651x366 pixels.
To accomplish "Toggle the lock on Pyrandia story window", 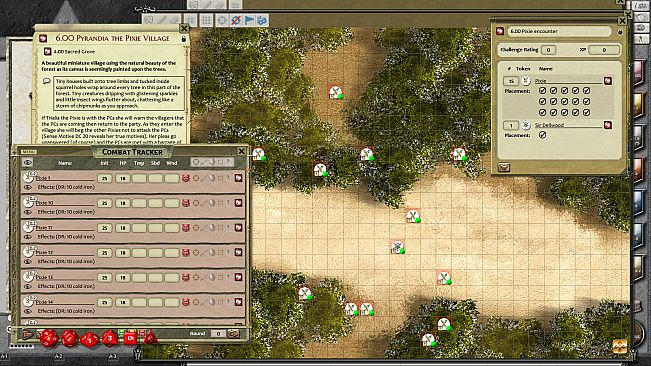I will click(x=184, y=39).
